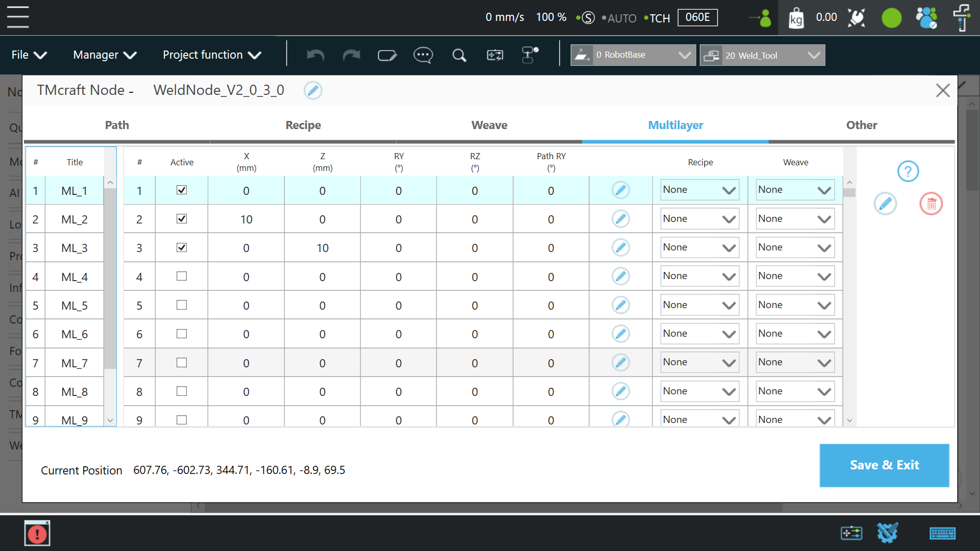
Task: Select the ML_5 title row
Action: tap(75, 306)
